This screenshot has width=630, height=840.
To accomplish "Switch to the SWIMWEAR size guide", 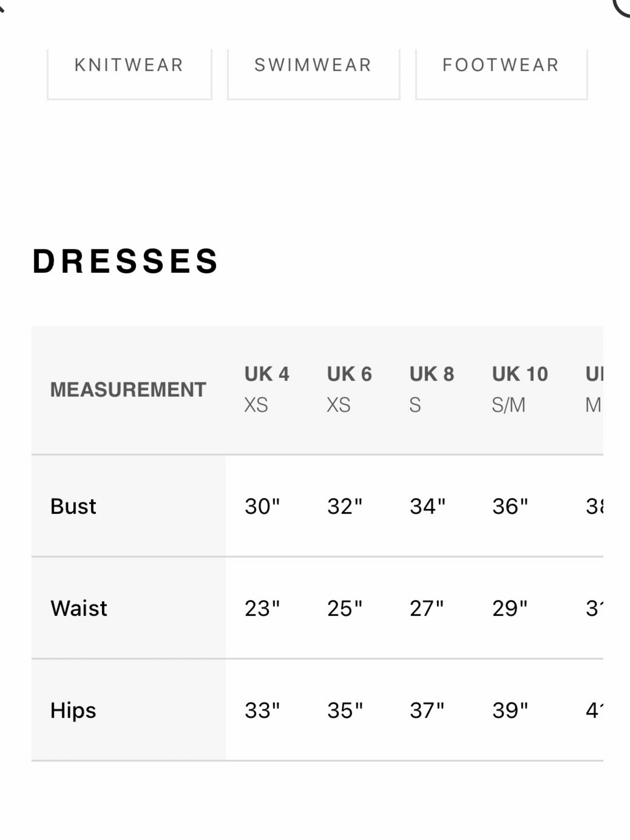I will 314,74.
